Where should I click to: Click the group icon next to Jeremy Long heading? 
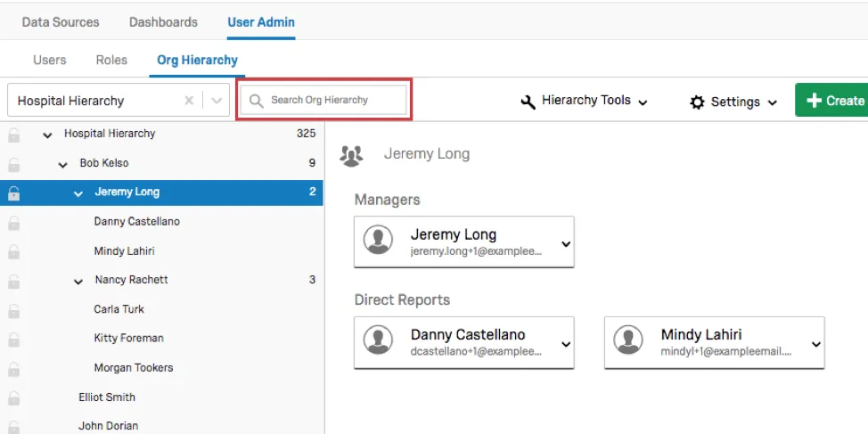coord(352,155)
